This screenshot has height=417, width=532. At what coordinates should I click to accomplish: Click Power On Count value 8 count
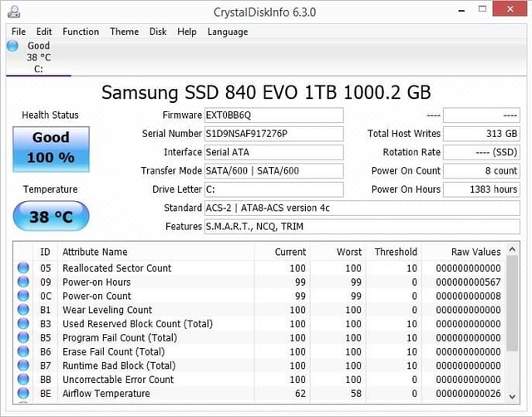pos(481,171)
